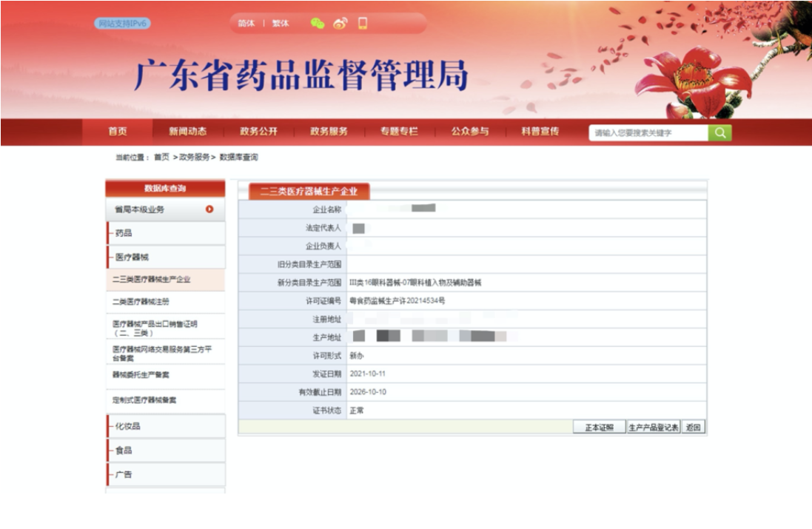Click the 返回 button

692,428
